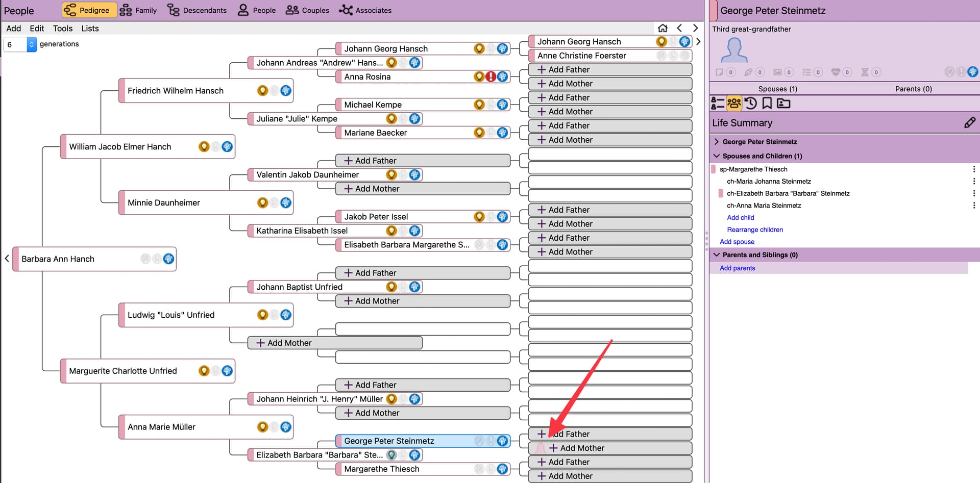Open options menu for ch-Maria Johanna Steinmetz
The width and height of the screenshot is (980, 483).
(974, 182)
